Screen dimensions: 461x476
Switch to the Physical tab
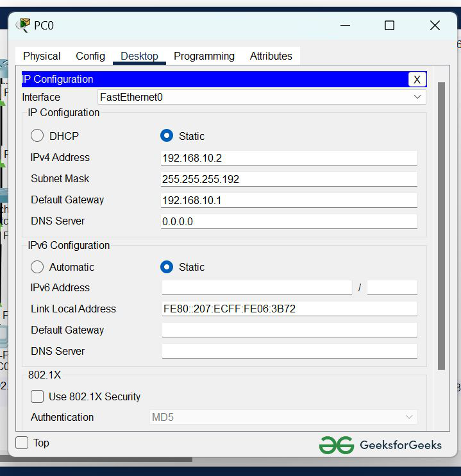(42, 56)
